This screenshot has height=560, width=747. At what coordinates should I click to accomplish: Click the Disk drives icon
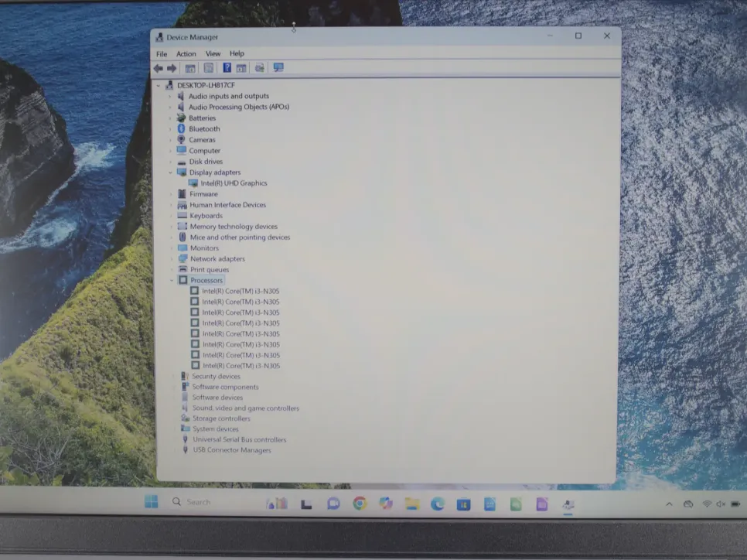(182, 162)
